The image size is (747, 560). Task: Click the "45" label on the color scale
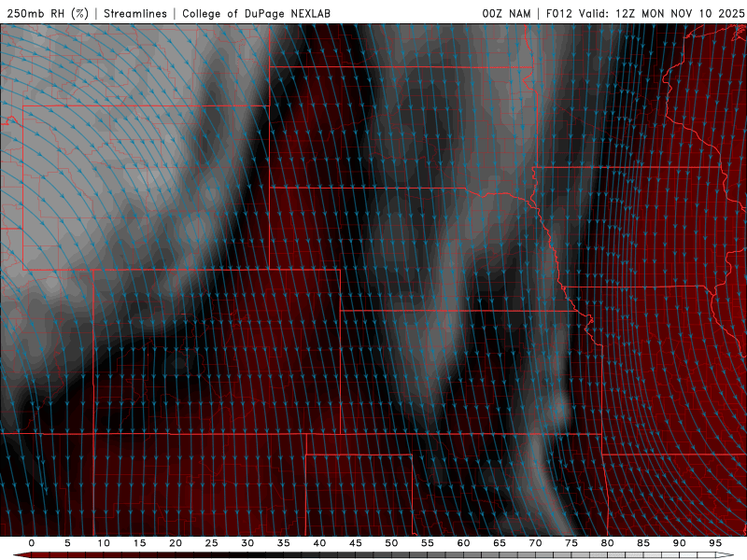tap(356, 543)
